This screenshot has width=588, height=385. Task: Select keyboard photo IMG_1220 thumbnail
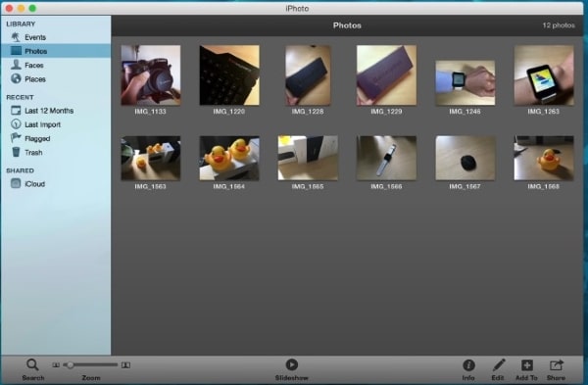tap(229, 75)
